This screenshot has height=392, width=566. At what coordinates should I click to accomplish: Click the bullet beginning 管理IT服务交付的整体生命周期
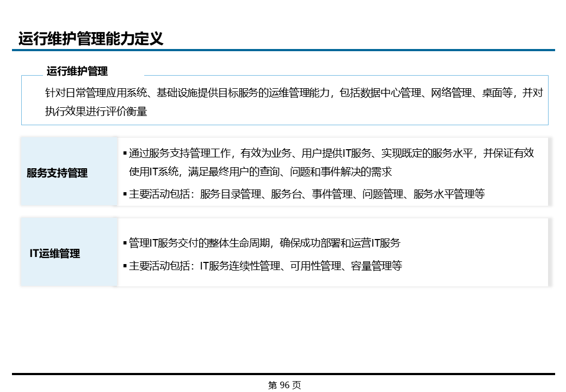(x=262, y=243)
